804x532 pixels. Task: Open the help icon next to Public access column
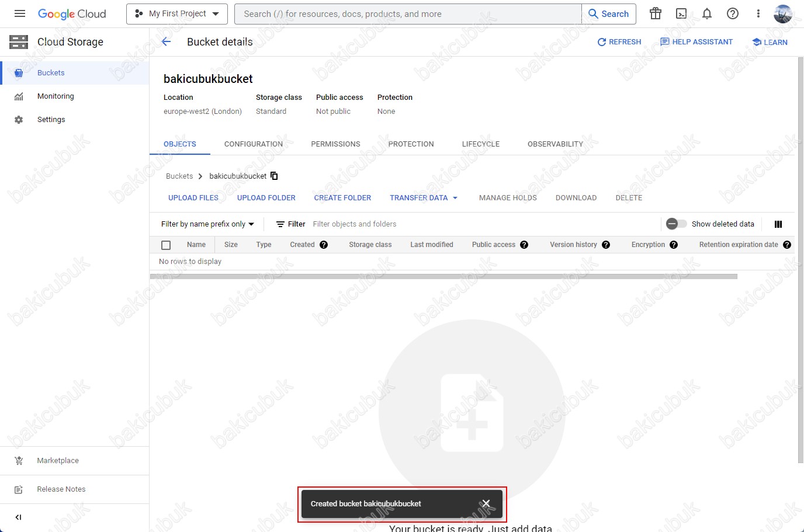[x=524, y=245]
